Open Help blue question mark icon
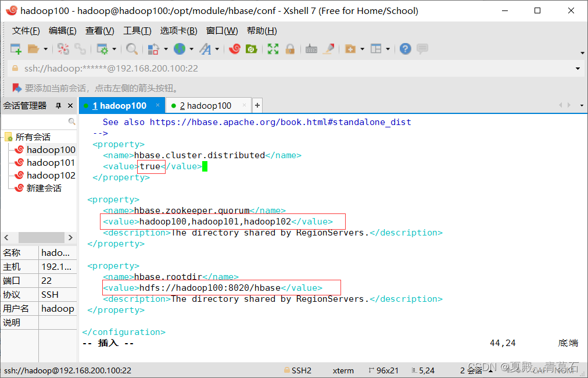Viewport: 588px width, 378px height. [x=406, y=49]
